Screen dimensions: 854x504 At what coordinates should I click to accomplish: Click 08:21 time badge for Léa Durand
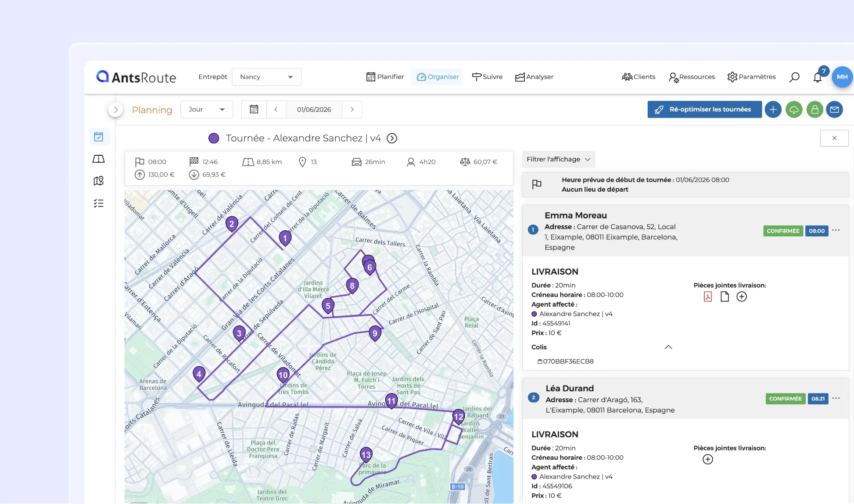coord(818,399)
